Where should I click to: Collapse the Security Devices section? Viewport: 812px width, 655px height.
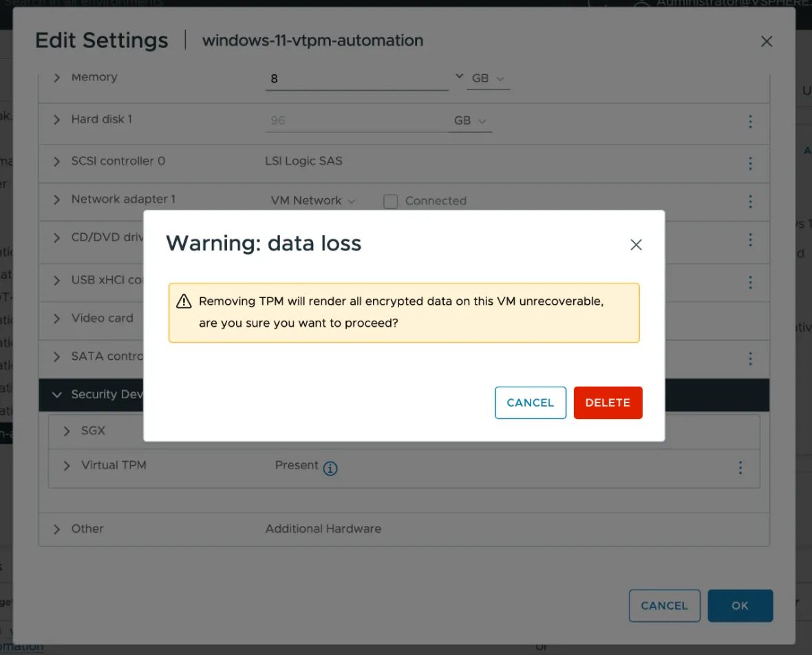(56, 395)
